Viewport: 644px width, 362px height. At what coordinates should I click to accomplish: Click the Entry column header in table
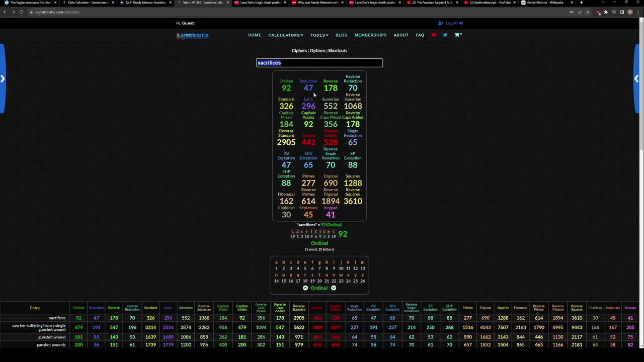tap(35, 308)
